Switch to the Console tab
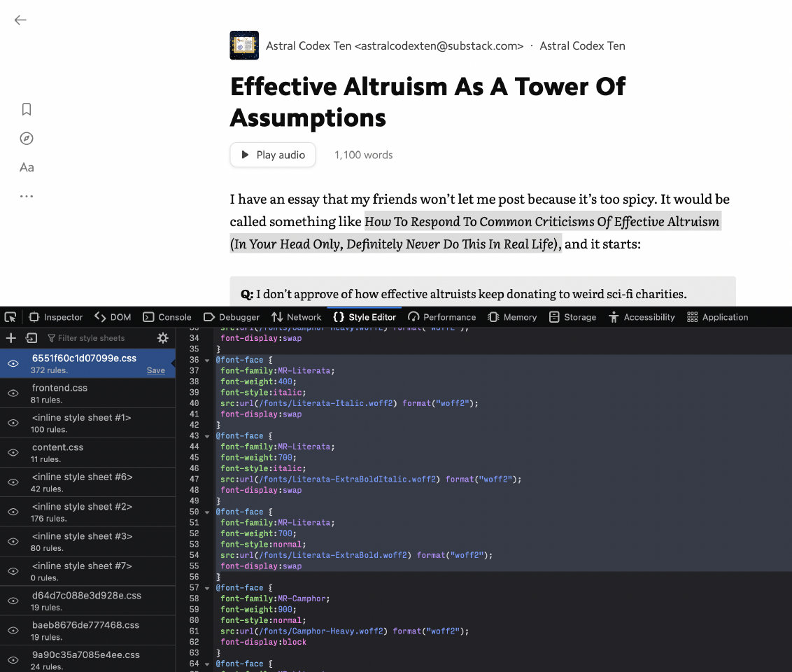792x672 pixels. (167, 317)
